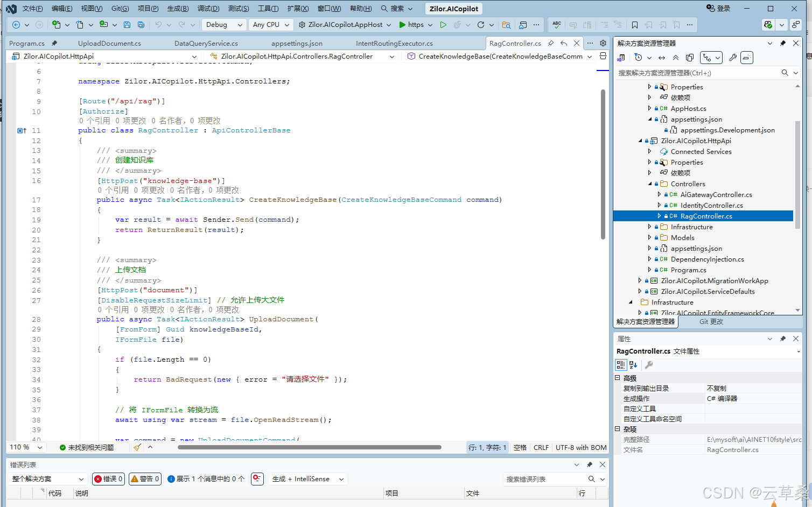Switch to the Git 更改 tab

coord(711,321)
